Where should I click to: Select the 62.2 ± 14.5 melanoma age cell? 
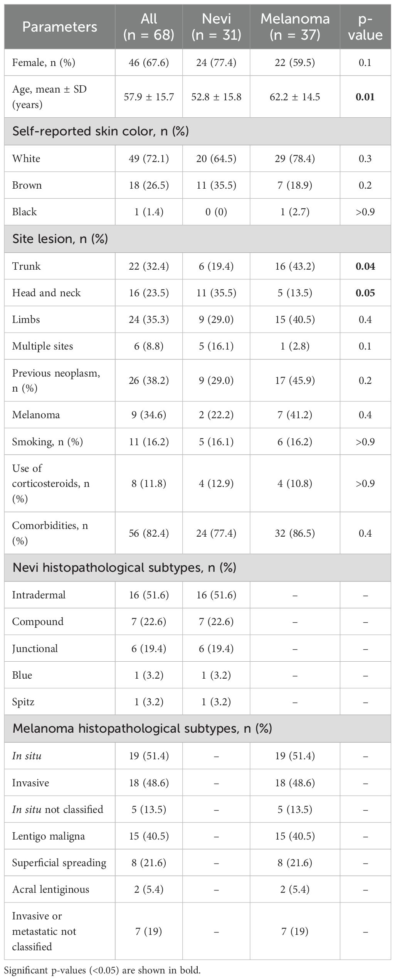pos(295,96)
